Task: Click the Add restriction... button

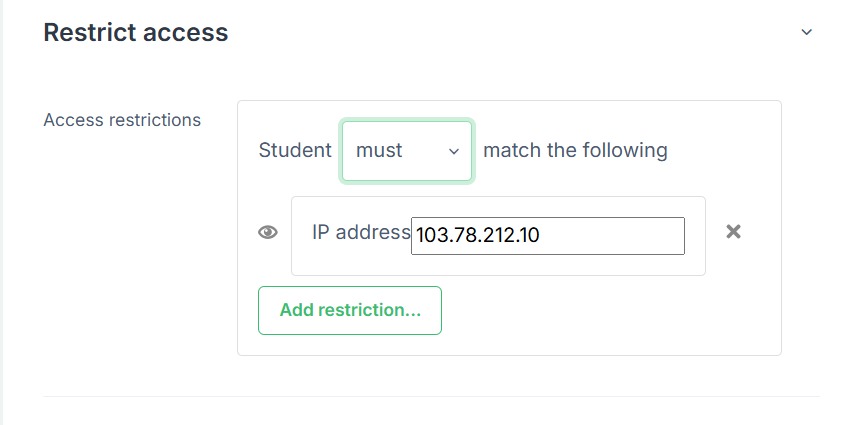Action: coord(350,310)
